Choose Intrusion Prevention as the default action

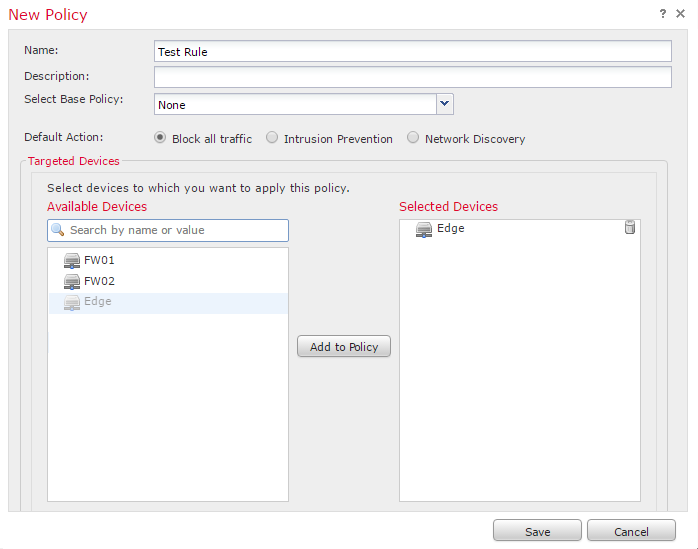[x=272, y=137]
